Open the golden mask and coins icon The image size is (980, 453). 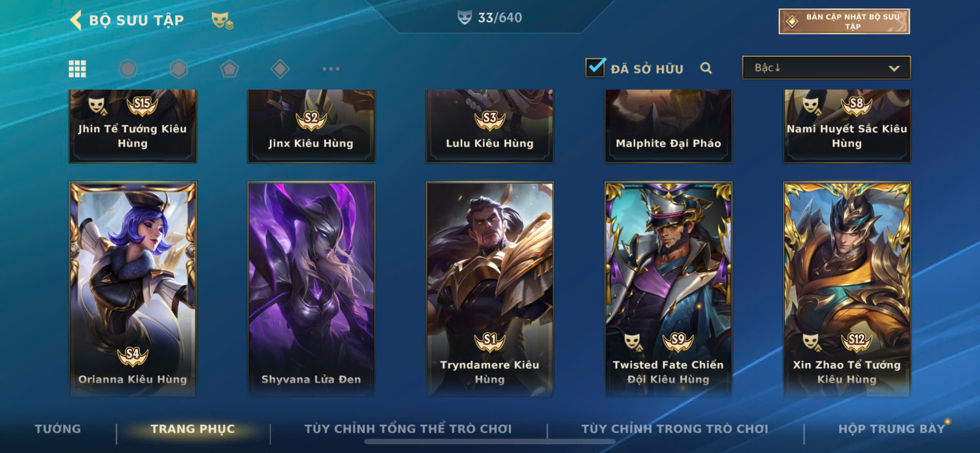[222, 20]
